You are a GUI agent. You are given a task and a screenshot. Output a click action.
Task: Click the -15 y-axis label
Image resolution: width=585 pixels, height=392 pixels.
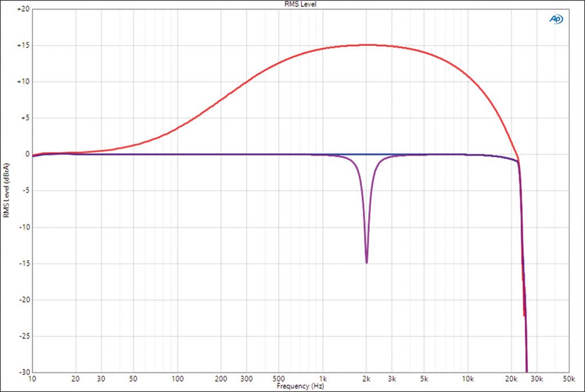tap(24, 263)
